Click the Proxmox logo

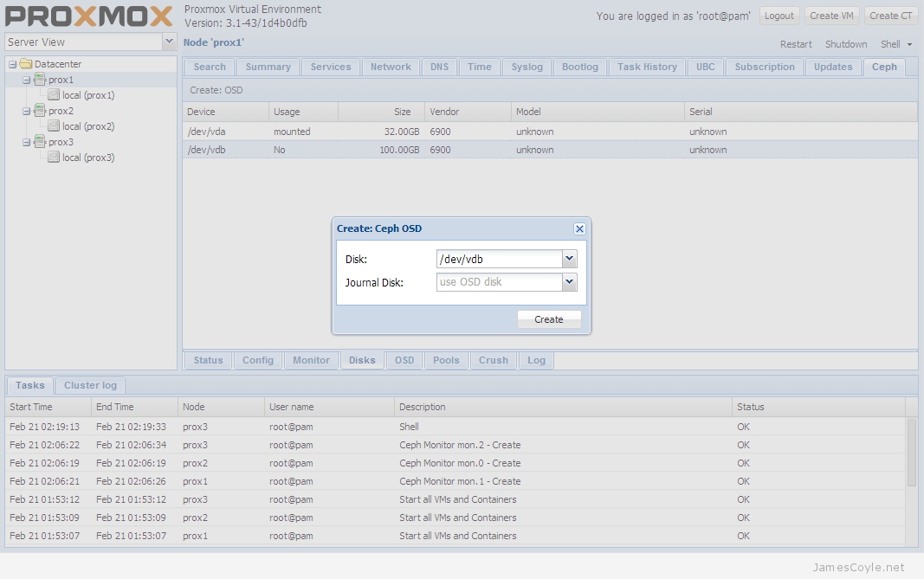coord(89,16)
